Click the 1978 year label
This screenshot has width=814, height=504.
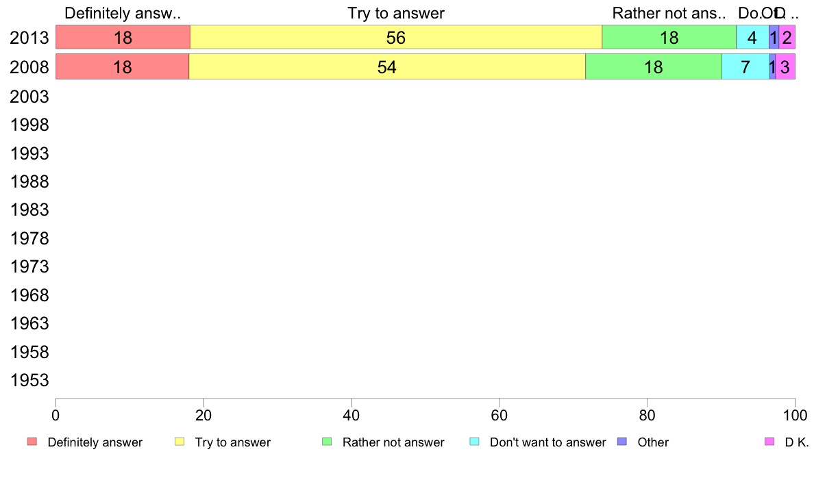pyautogui.click(x=29, y=238)
